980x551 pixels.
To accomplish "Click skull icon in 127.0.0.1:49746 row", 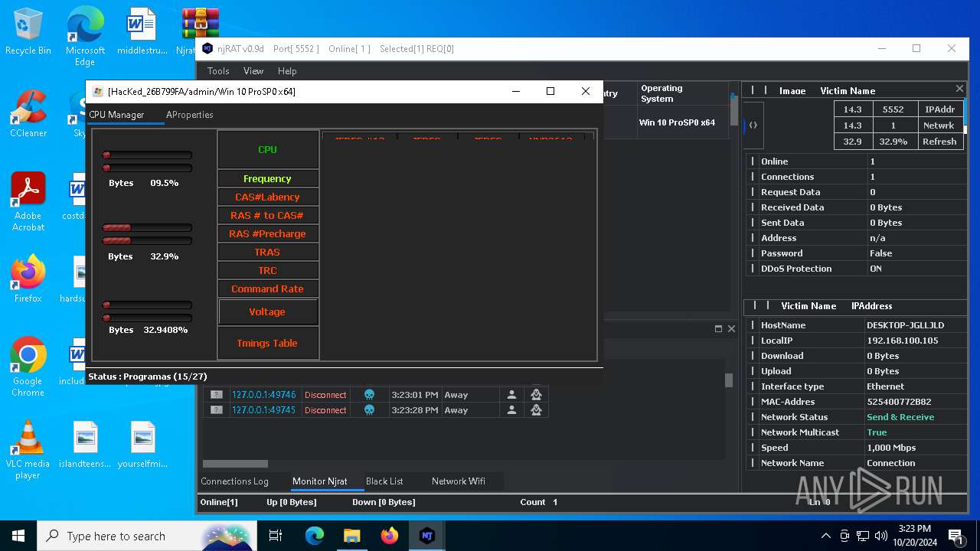I will [x=369, y=395].
